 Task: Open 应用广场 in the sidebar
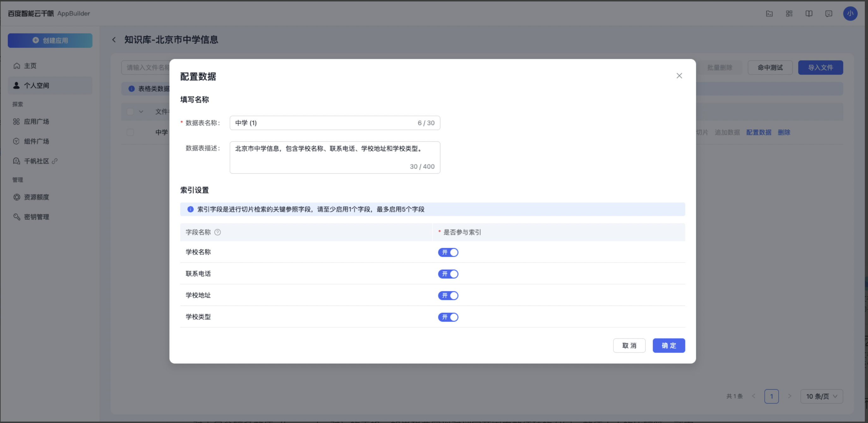(50, 122)
